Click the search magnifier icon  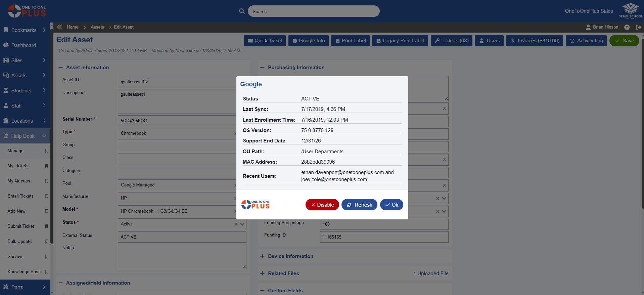coord(242,11)
